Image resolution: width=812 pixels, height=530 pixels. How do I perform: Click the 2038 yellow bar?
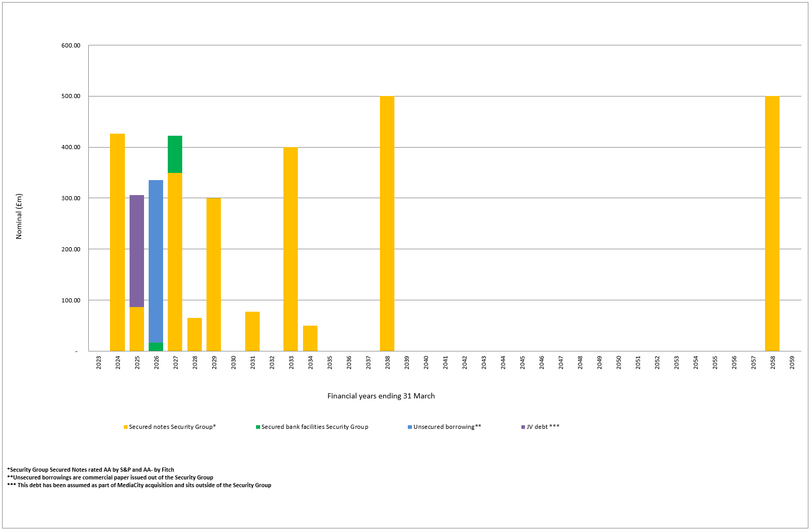(x=387, y=223)
